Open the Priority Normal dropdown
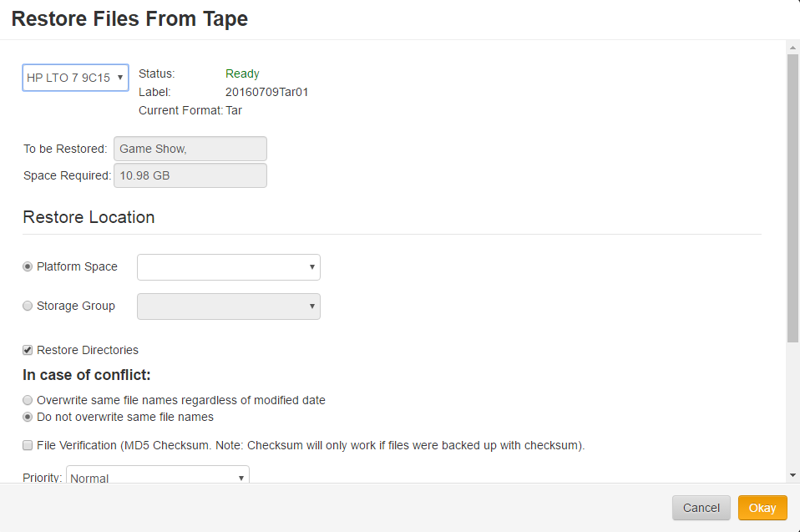 [158, 475]
